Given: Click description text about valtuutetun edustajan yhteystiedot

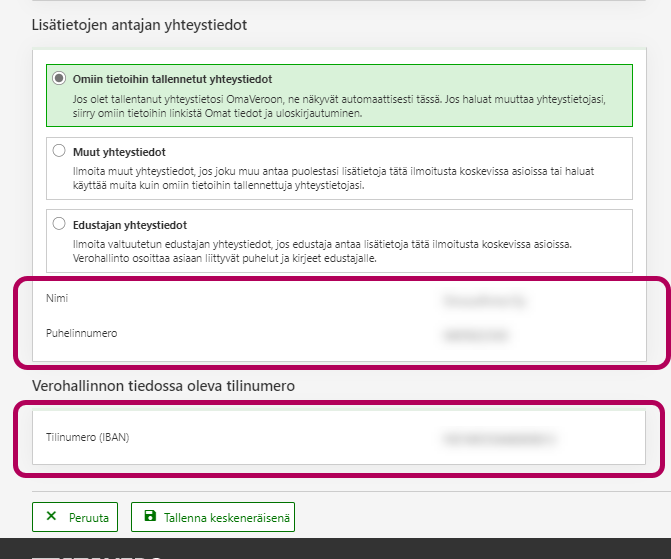Looking at the screenshot, I should tap(340, 251).
